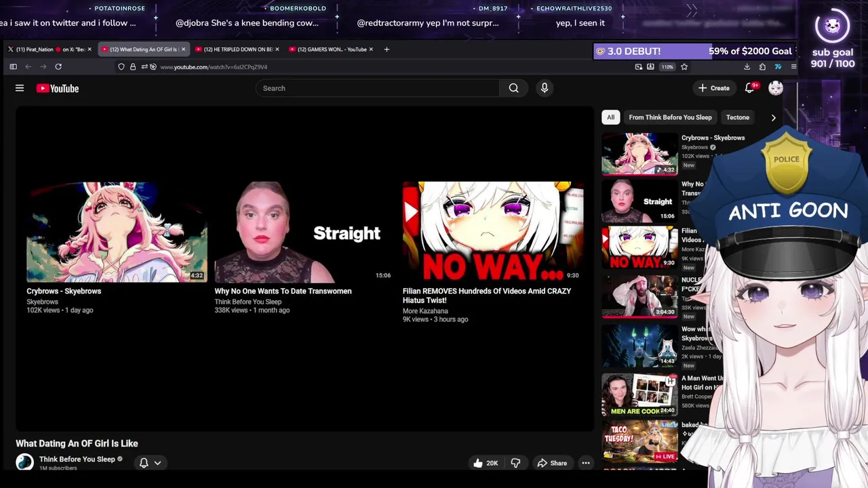Open sidebar Crybrows 4:32 video thumbnail
This screenshot has height=488, width=868.
click(639, 154)
